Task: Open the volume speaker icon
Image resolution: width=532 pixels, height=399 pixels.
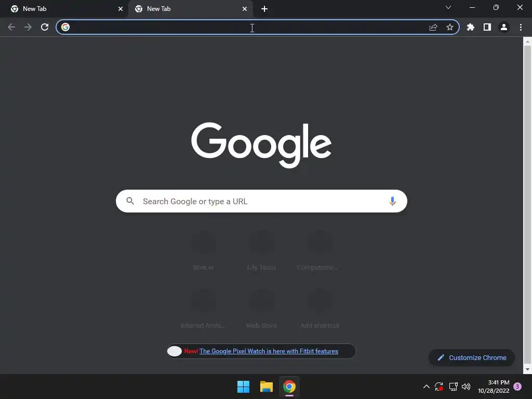Action: point(466,387)
